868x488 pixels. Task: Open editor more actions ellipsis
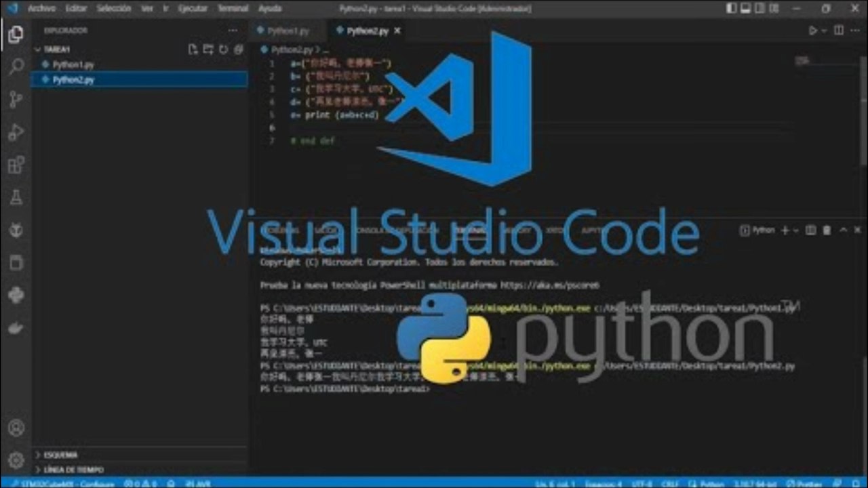tap(856, 30)
